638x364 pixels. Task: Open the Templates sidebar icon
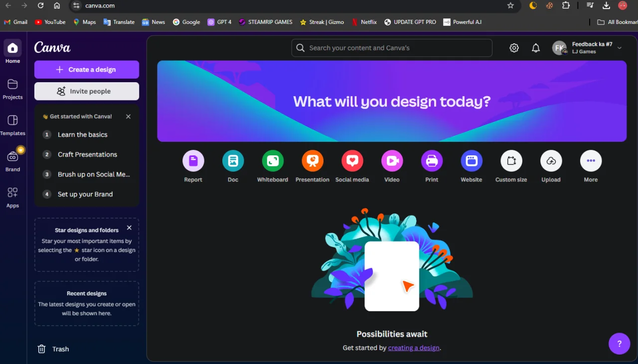(12, 121)
